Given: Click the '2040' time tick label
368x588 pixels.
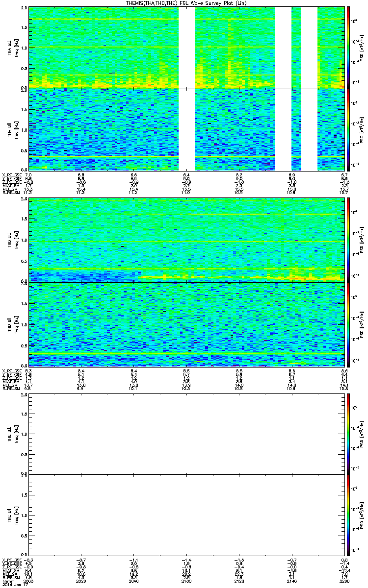Looking at the screenshot, I should (133, 581).
